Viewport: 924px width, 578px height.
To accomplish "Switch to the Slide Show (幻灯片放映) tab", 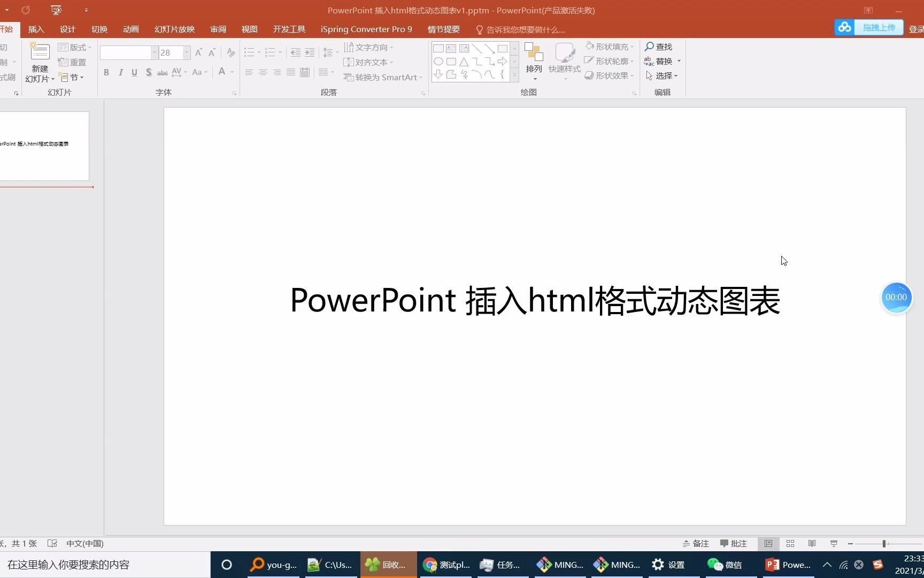I will (x=175, y=29).
